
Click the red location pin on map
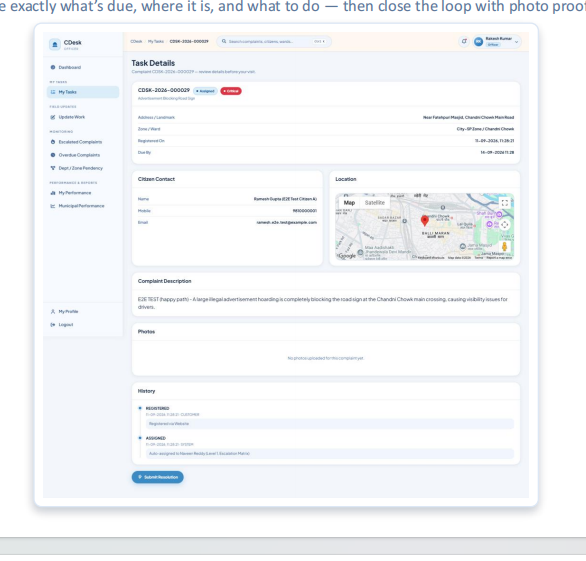pos(425,221)
